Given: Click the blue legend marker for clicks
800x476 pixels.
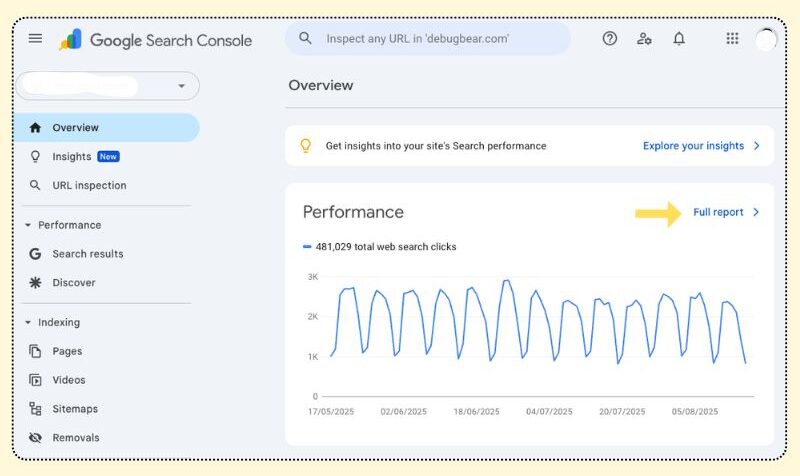Looking at the screenshot, I should (x=307, y=246).
